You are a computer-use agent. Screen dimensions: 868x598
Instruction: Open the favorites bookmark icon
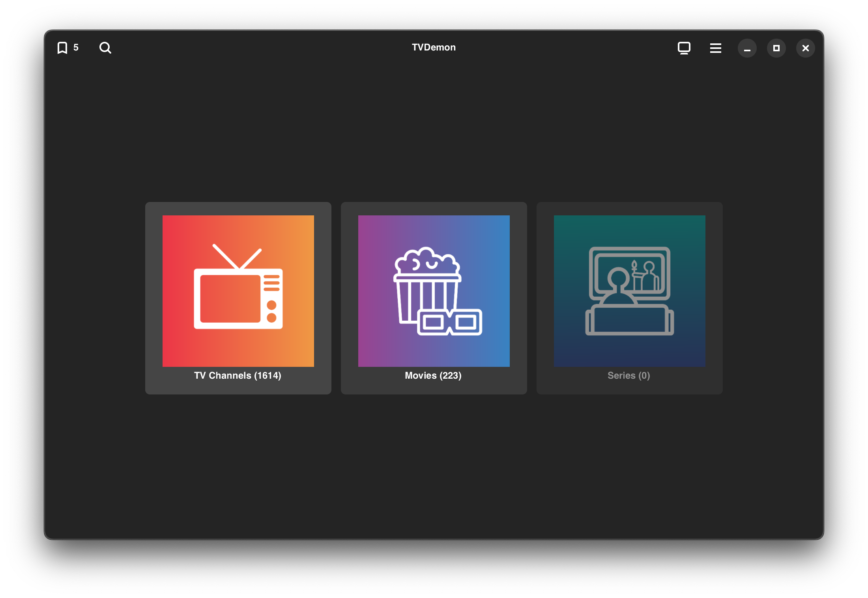[62, 48]
